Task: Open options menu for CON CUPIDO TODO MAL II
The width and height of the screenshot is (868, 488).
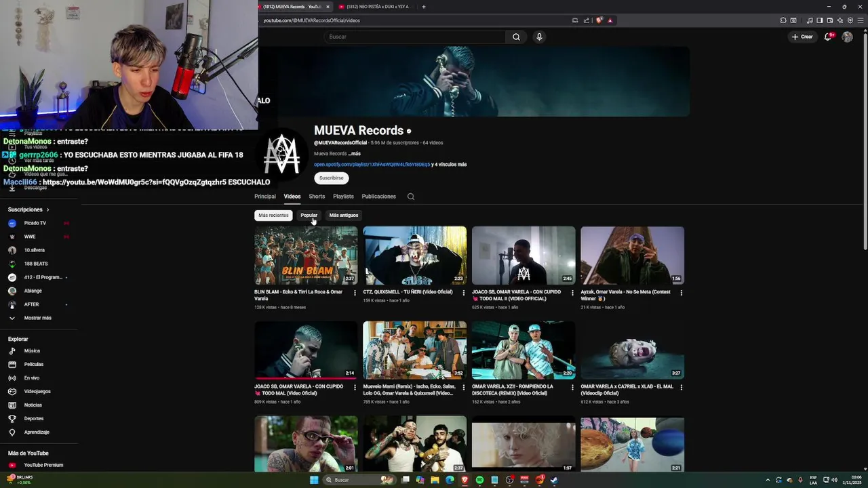Action: 572,293
